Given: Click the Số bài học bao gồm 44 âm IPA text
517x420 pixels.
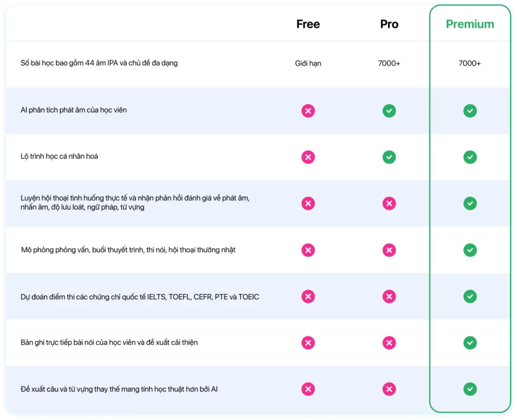Looking at the screenshot, I should (x=99, y=64).
